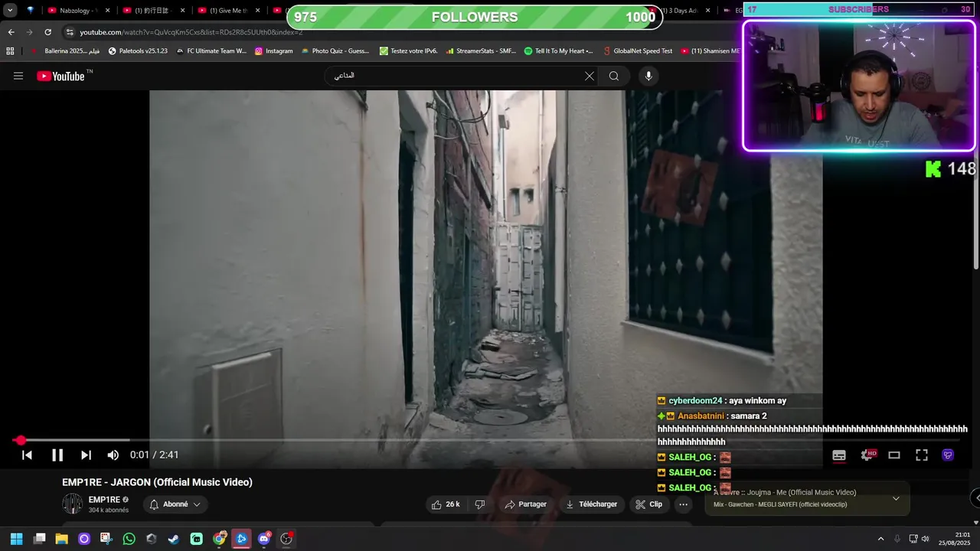This screenshot has width=980, height=551.
Task: Open Task View on the taskbar
Action: coord(40,539)
